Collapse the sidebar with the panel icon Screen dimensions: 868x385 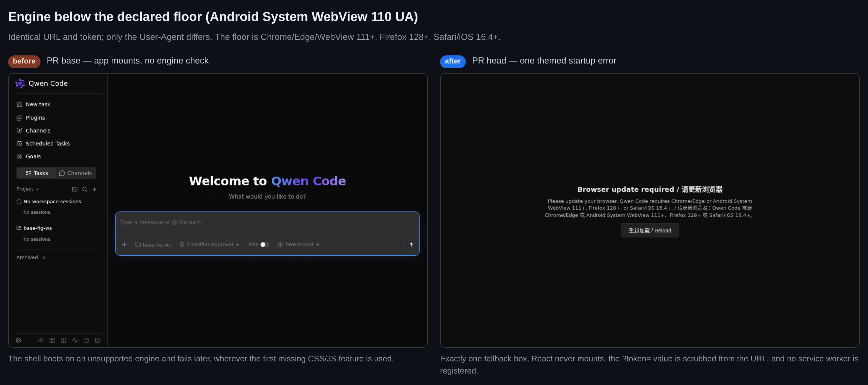tap(98, 340)
